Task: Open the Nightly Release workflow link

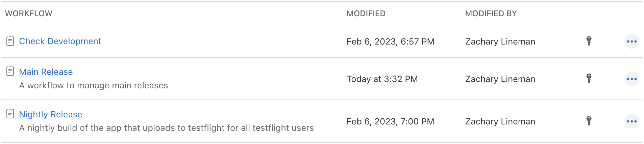Action: pyautogui.click(x=51, y=114)
